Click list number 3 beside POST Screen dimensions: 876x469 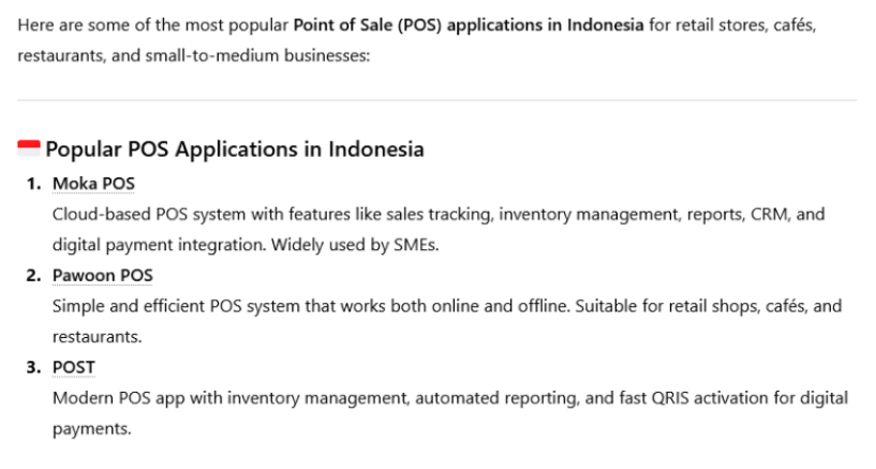tap(34, 367)
